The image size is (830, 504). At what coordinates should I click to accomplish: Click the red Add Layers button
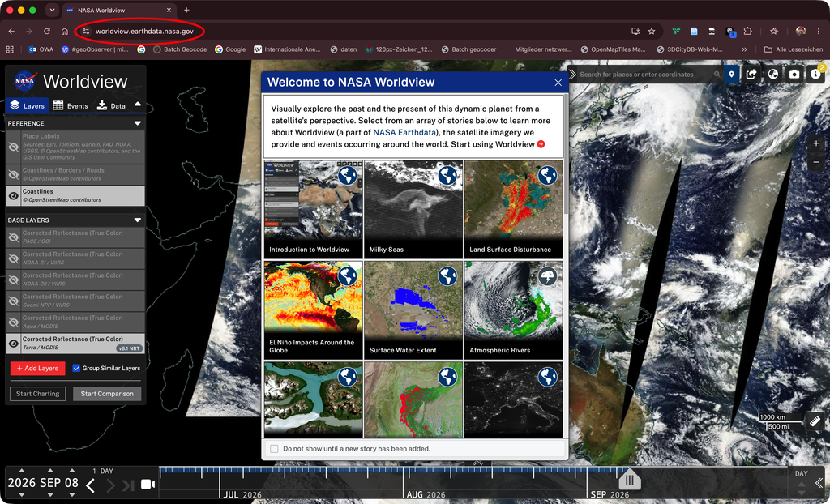tap(37, 369)
